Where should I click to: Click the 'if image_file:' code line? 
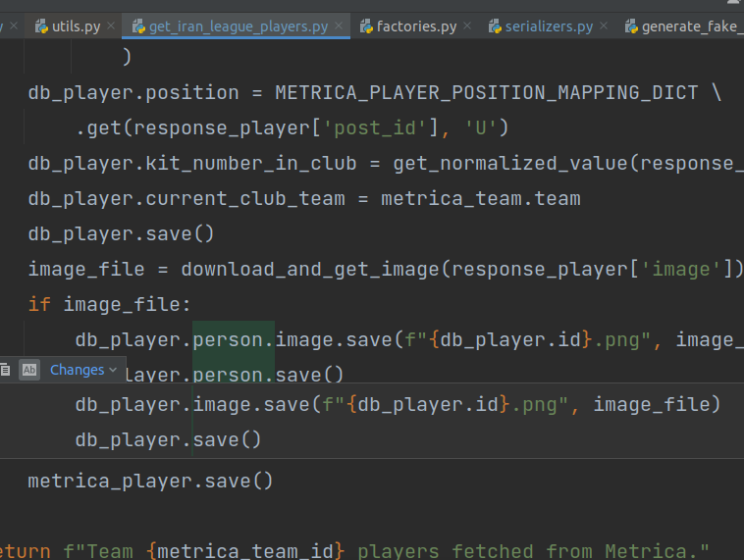pyautogui.click(x=110, y=304)
